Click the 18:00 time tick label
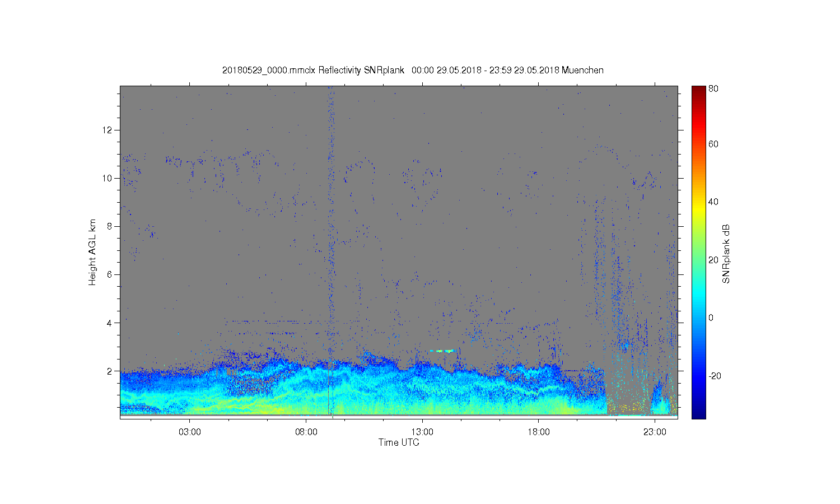The image size is (840, 504). pos(539,432)
